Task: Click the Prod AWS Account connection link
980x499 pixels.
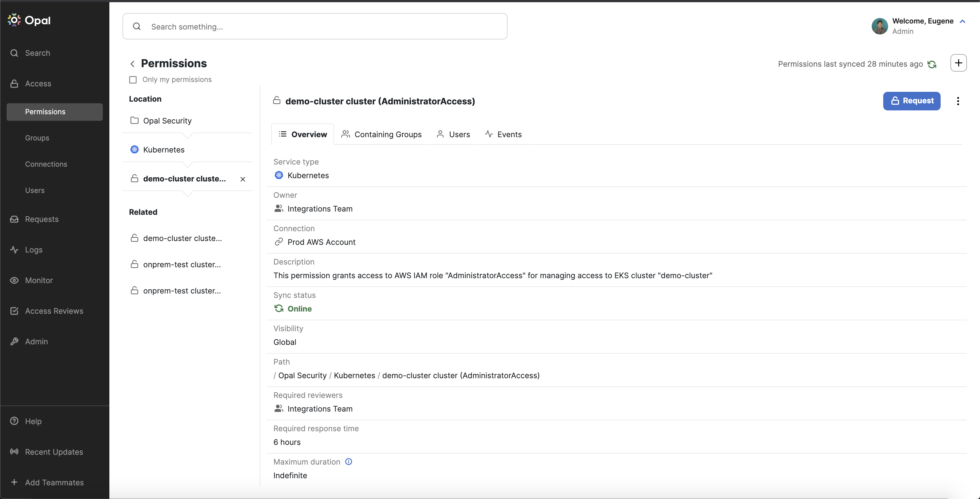Action: coord(321,242)
